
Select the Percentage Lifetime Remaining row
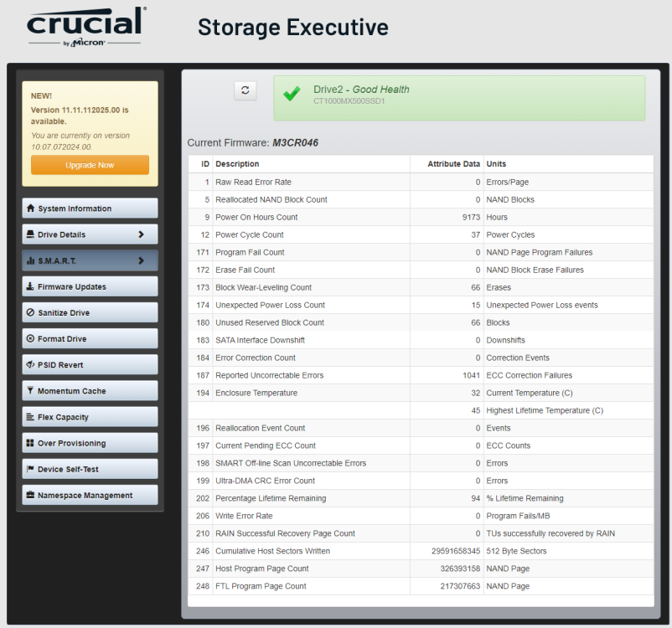coord(421,498)
